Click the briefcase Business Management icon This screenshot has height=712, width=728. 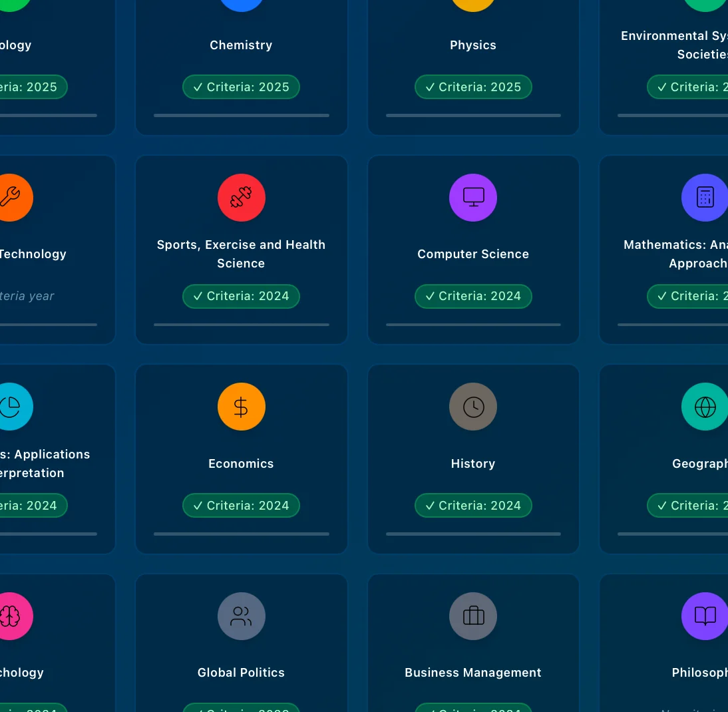(473, 616)
